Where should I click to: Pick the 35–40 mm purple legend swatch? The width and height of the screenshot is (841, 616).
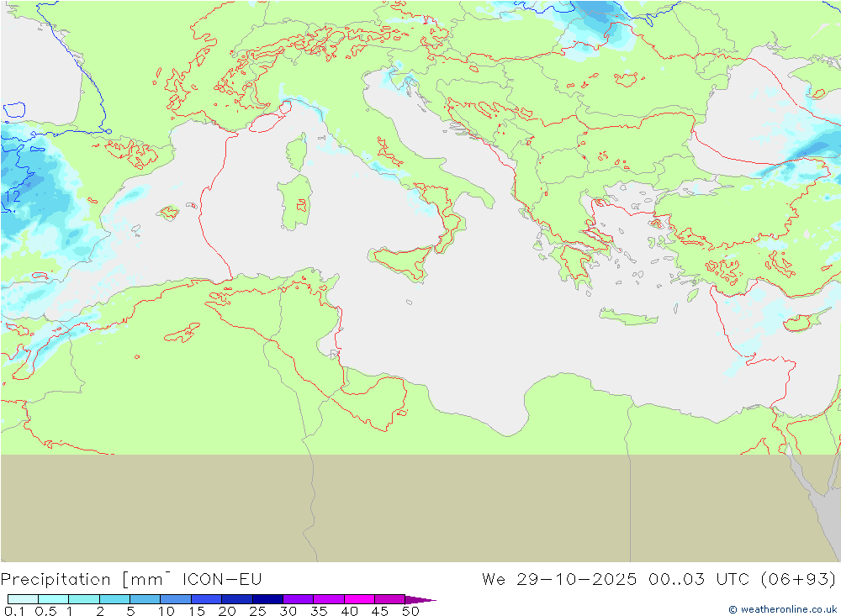pos(329,599)
